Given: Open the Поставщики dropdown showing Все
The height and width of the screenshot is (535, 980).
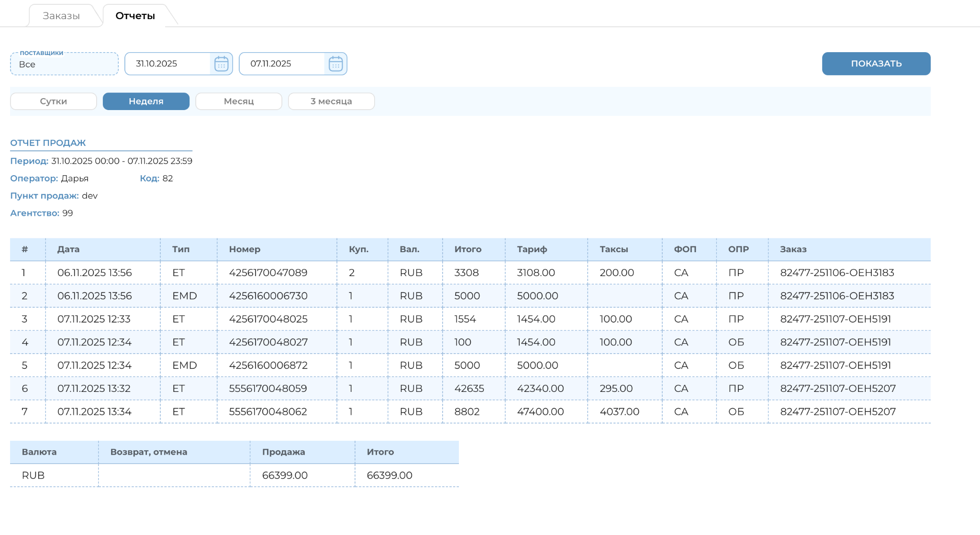Looking at the screenshot, I should (x=64, y=63).
